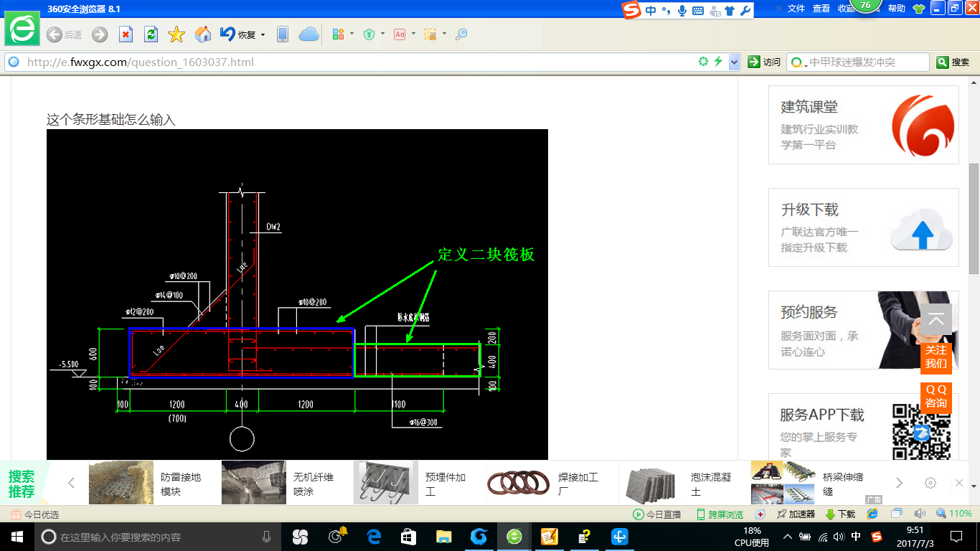
Task: Click the 关注我们 orange button
Action: (x=936, y=357)
